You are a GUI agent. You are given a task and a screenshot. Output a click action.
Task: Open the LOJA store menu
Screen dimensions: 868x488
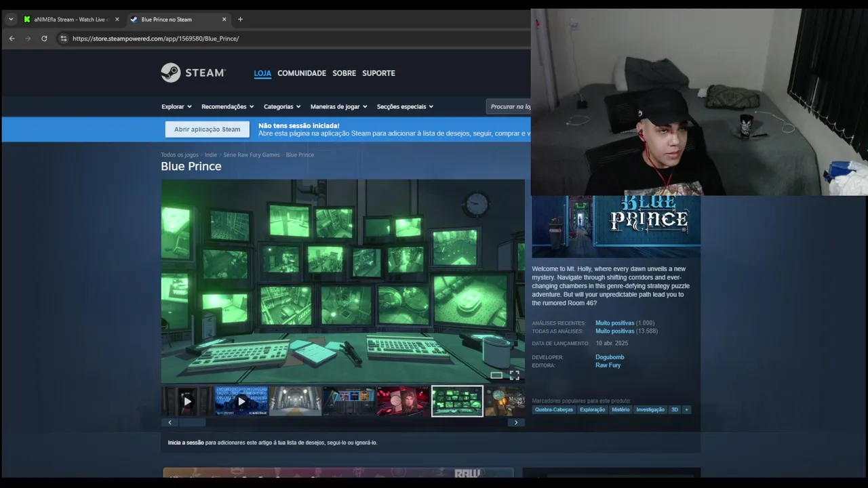click(262, 73)
